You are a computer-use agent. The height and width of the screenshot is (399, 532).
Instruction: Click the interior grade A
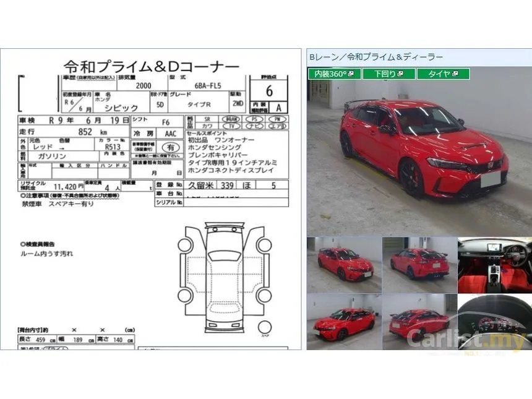(x=278, y=108)
